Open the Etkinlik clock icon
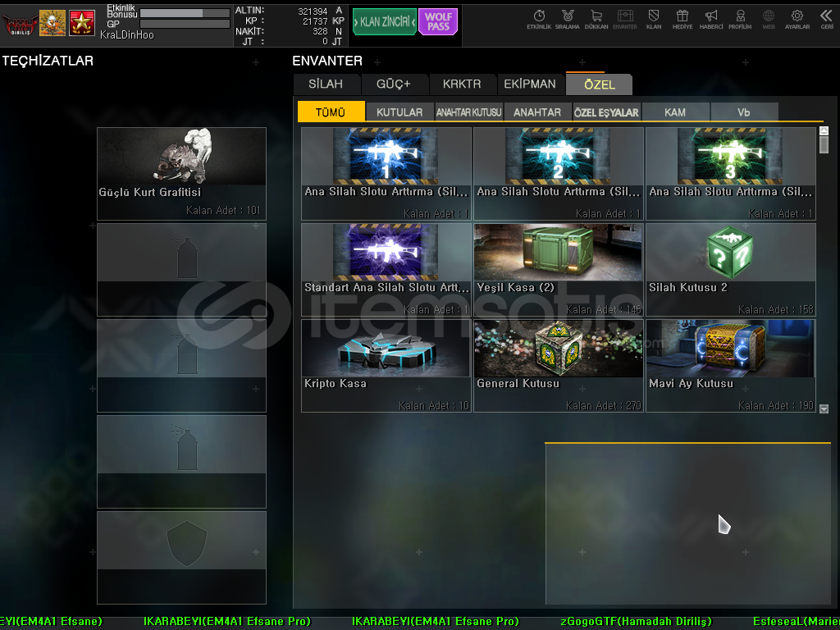Image resolution: width=840 pixels, height=630 pixels. pos(539,20)
